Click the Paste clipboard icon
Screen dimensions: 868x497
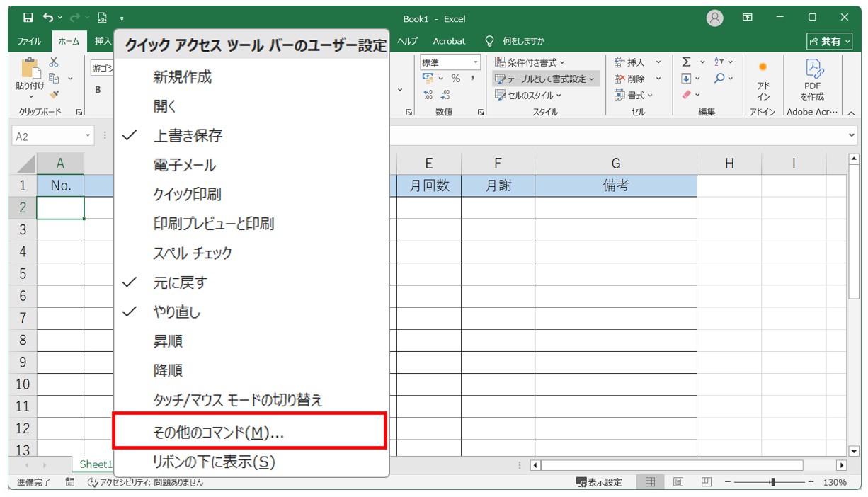(30, 69)
